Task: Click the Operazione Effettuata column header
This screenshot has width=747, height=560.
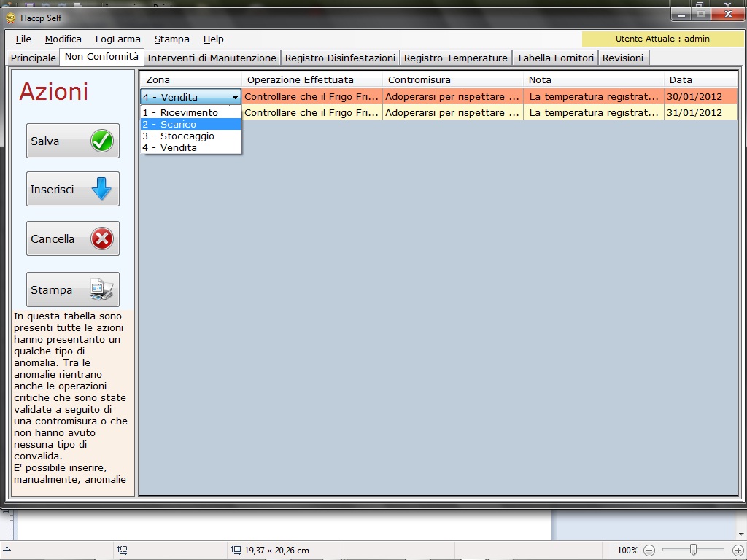Action: (x=311, y=79)
